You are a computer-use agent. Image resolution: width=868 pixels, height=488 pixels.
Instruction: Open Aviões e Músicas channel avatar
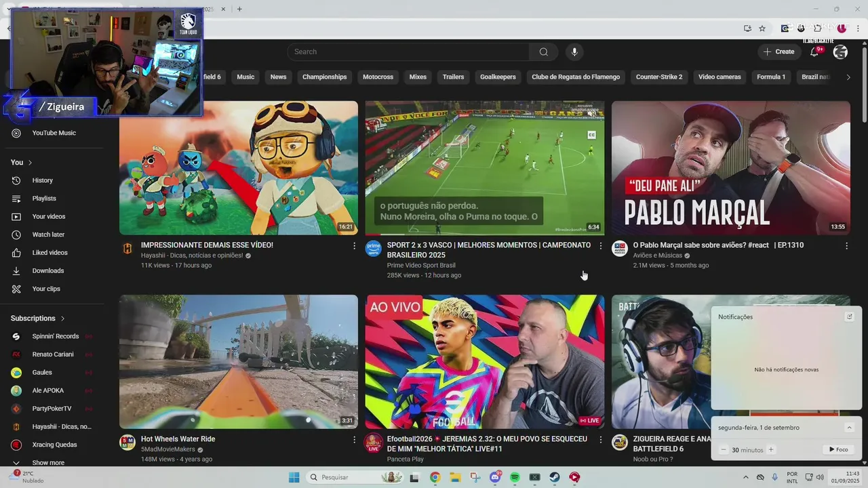click(620, 249)
